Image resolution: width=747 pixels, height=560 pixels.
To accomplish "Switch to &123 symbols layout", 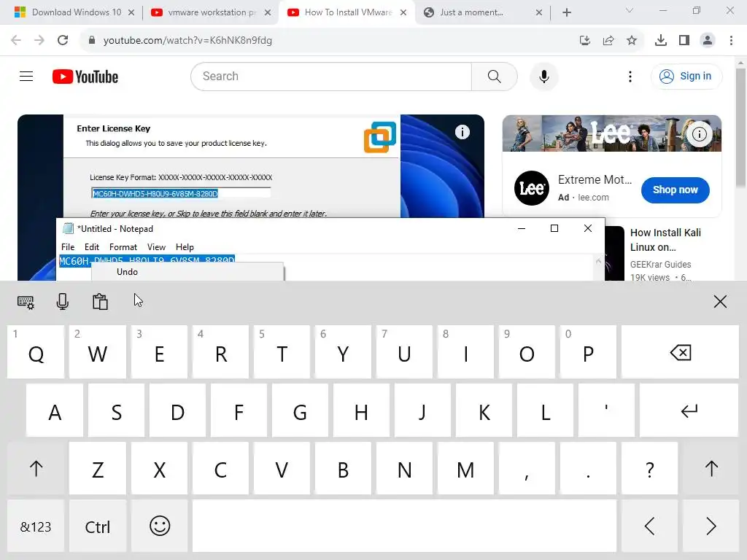I will click(36, 526).
